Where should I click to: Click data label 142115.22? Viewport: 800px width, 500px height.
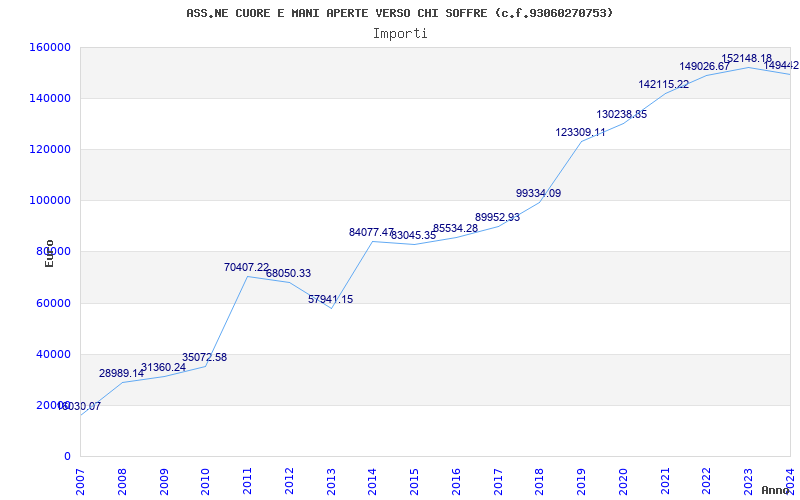[664, 85]
